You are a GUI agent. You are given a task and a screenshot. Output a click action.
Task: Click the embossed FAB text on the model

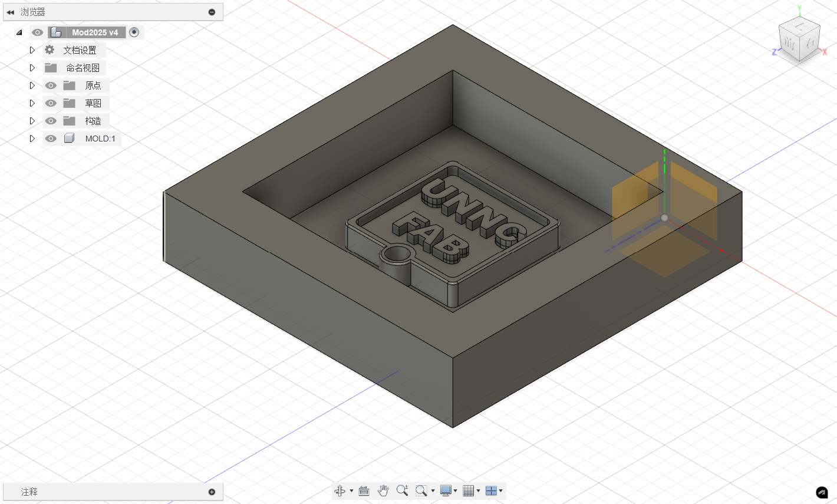coord(430,238)
